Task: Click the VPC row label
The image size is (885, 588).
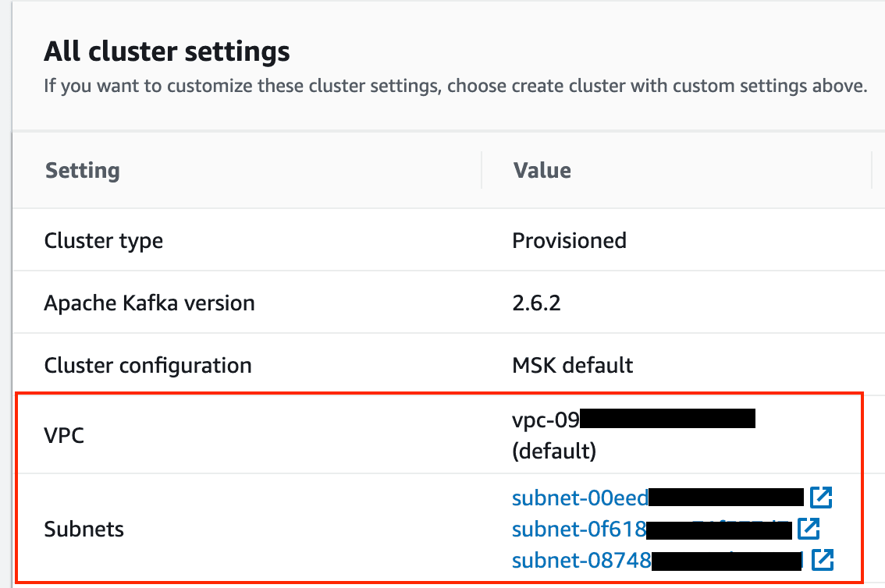Action: (64, 435)
